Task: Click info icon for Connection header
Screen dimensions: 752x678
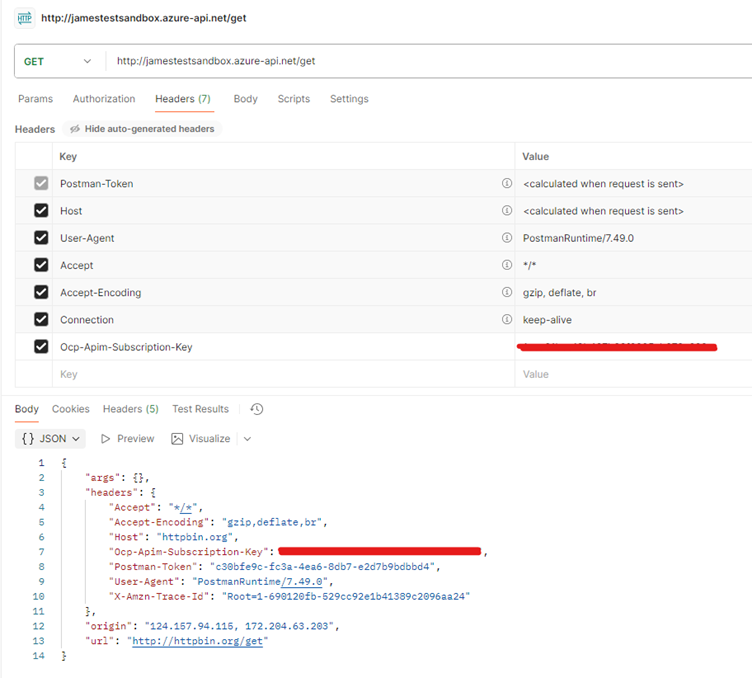Action: pos(507,319)
